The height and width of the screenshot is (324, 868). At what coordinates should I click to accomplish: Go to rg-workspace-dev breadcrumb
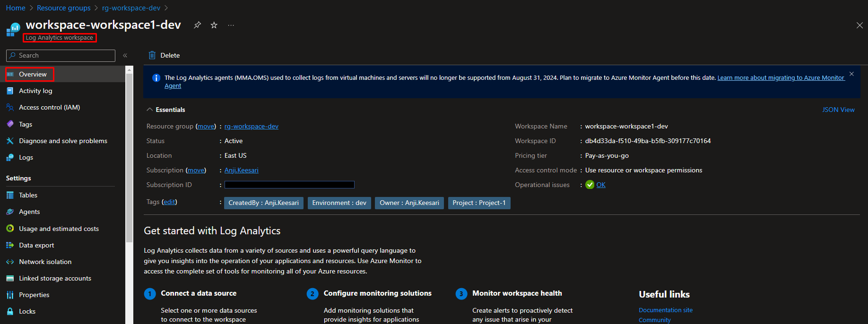point(131,8)
